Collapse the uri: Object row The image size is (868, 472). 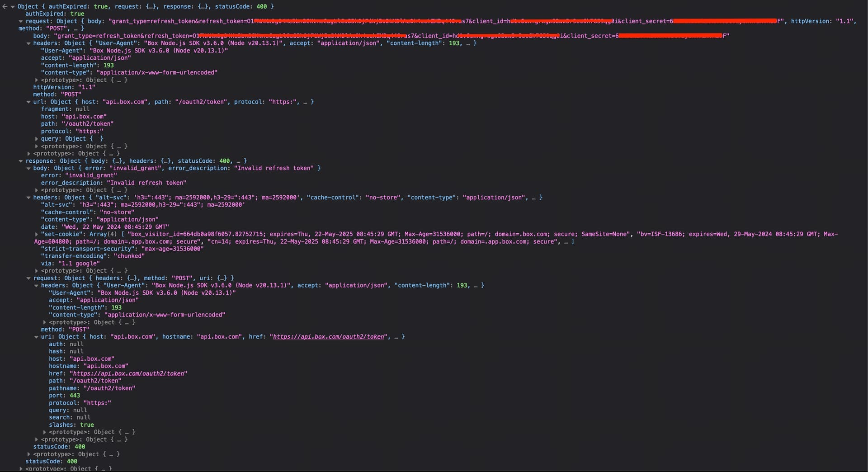click(37, 337)
